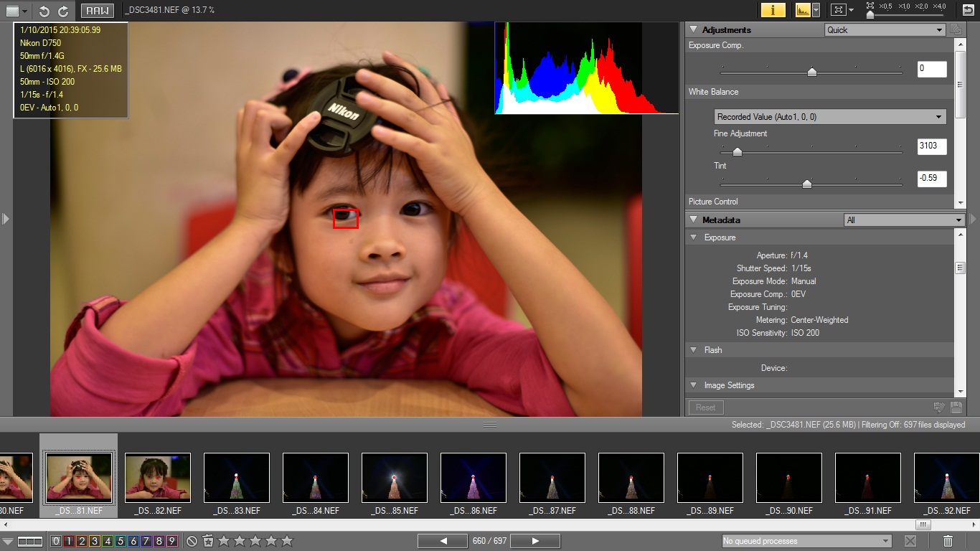
Task: Click the Tint value field
Action: pyautogui.click(x=931, y=178)
